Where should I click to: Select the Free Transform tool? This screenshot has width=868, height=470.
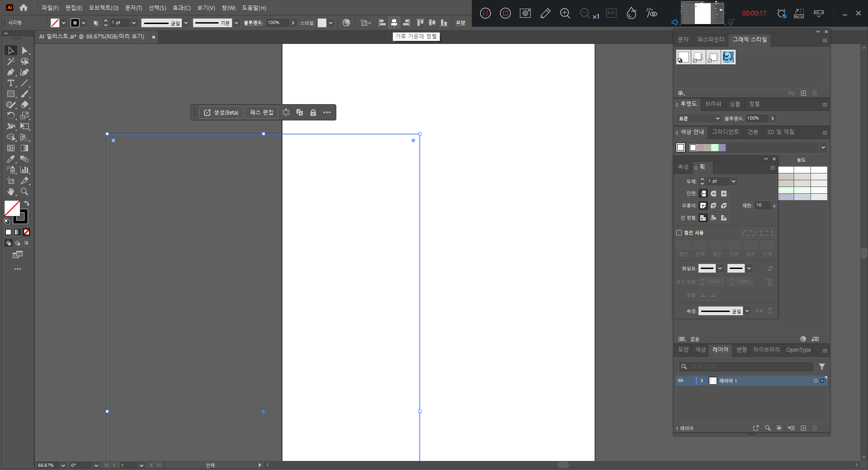pyautogui.click(x=25, y=126)
